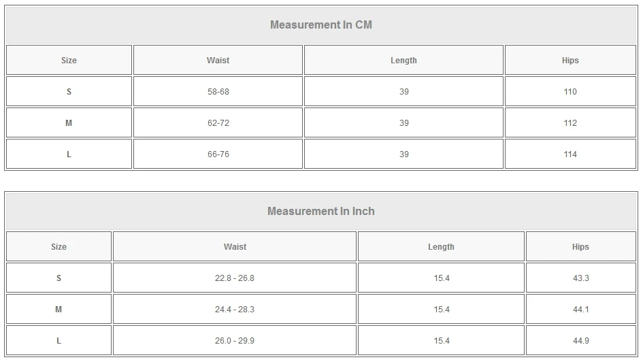Select the 112 hips cell
643x364 pixels.
(570, 123)
